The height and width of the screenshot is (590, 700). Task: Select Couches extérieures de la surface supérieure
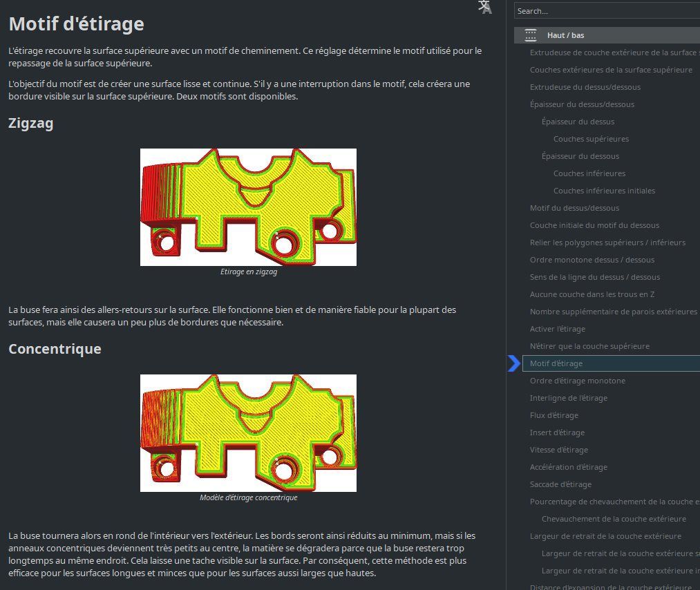pyautogui.click(x=611, y=70)
